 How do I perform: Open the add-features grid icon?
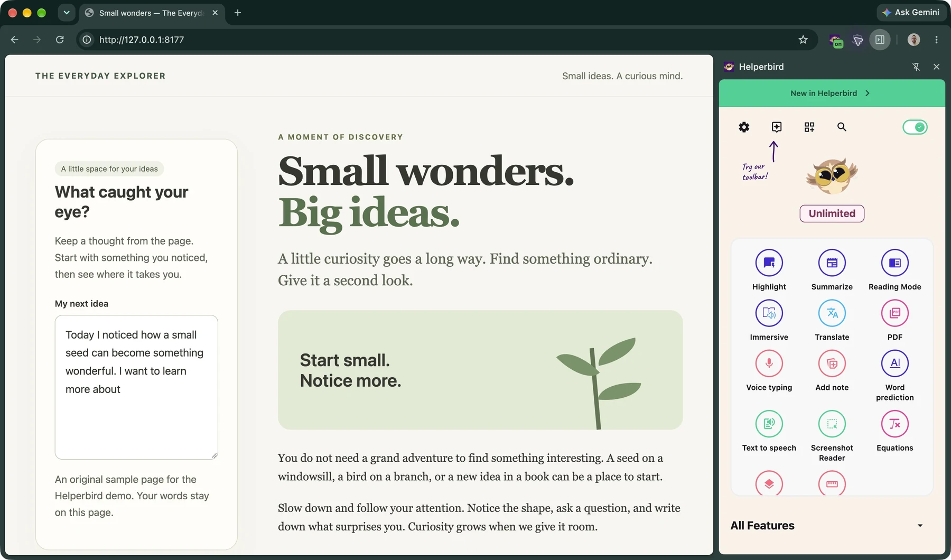(x=809, y=127)
